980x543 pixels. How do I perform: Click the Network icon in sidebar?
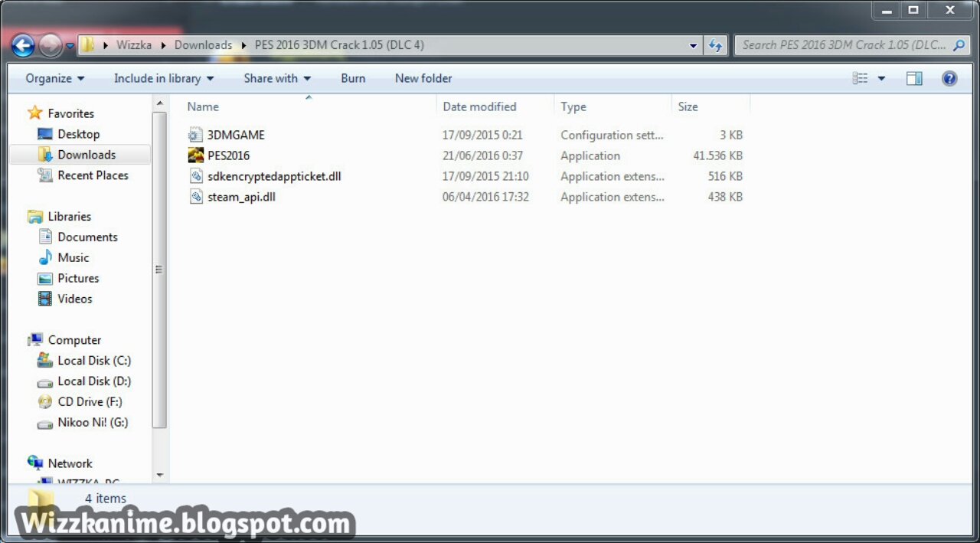(x=35, y=463)
